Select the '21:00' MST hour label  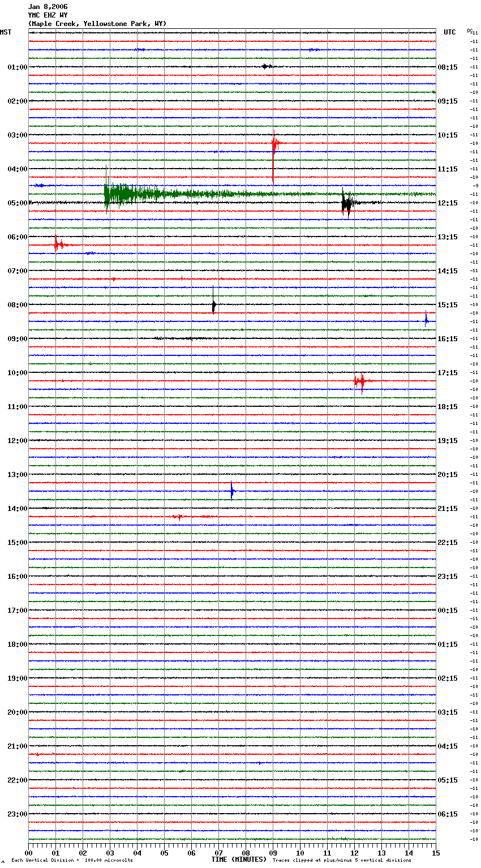(18, 746)
